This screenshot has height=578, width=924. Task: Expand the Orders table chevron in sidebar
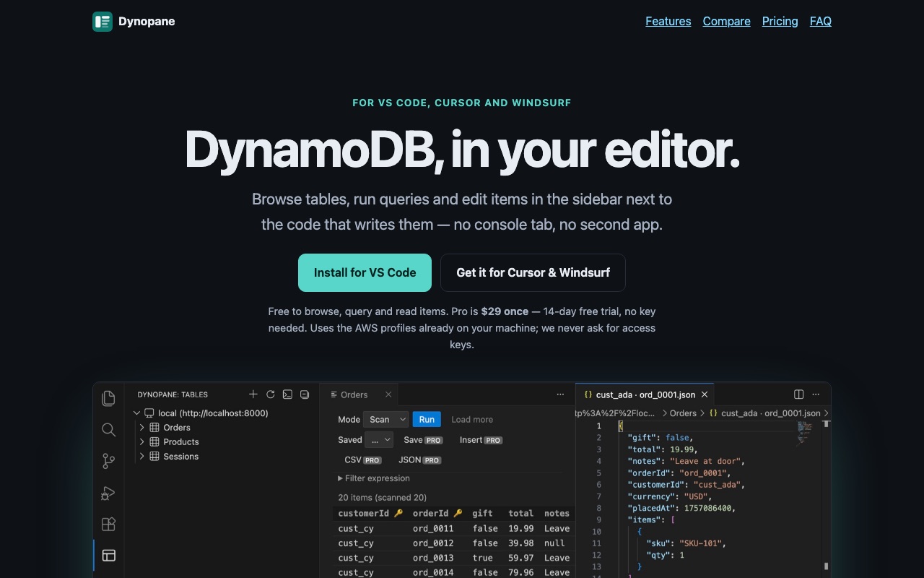(142, 428)
